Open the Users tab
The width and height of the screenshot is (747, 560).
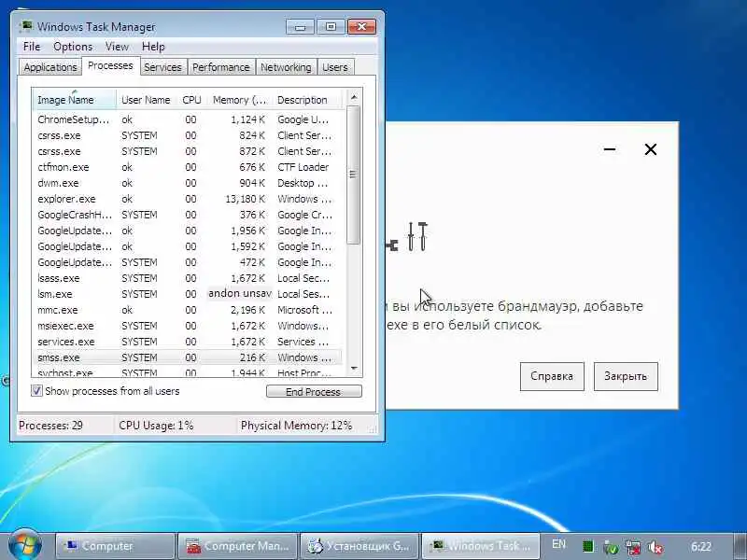point(335,67)
